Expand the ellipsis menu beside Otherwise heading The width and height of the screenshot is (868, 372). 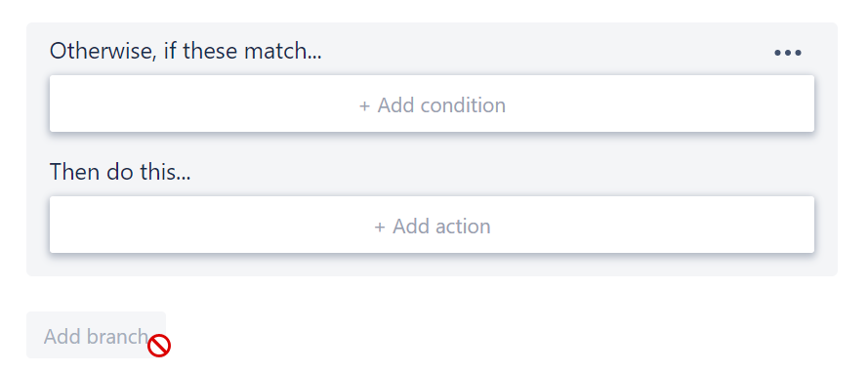787,53
